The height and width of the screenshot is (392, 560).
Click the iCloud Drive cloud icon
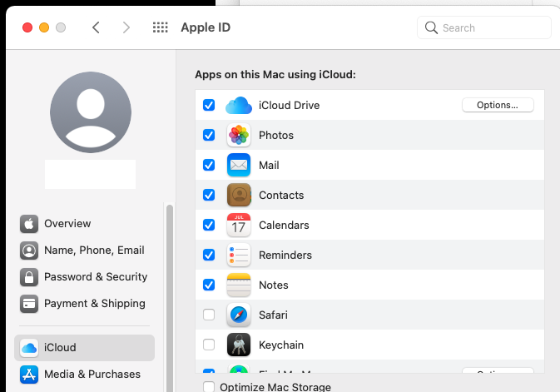(239, 106)
